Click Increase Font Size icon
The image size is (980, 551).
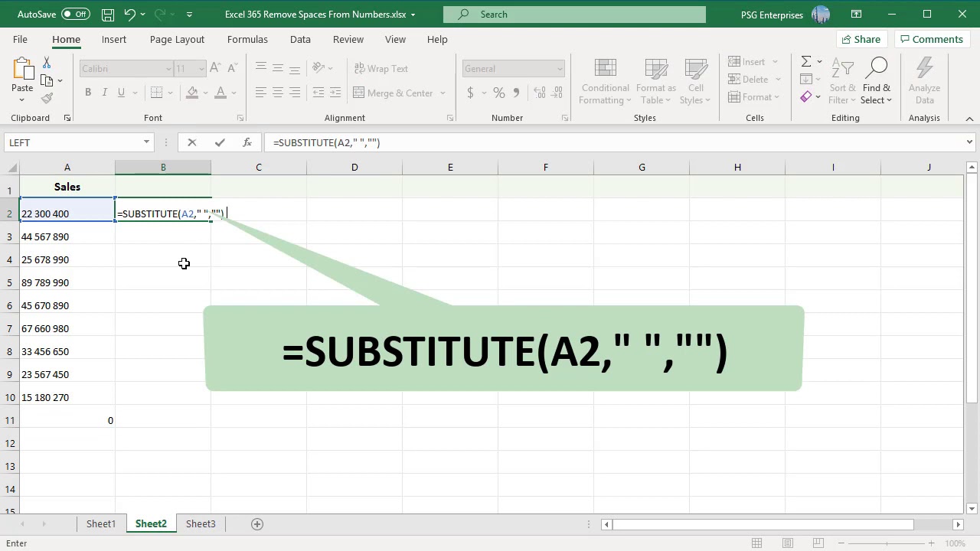tap(215, 68)
